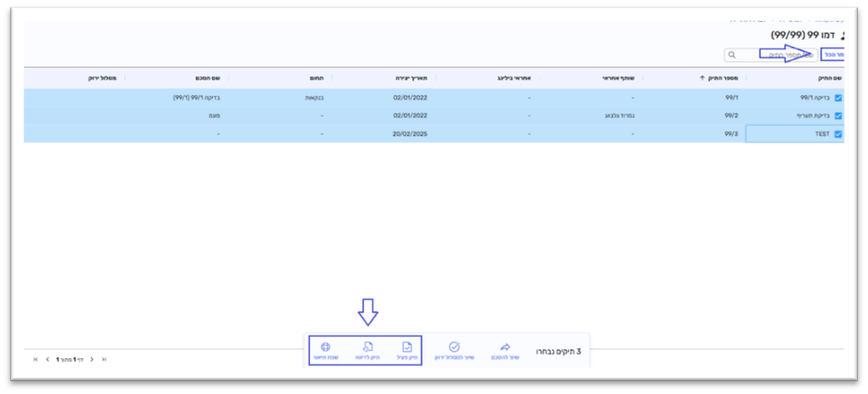Click the 'שם הסכם' column header
868x394 pixels.
(206, 78)
